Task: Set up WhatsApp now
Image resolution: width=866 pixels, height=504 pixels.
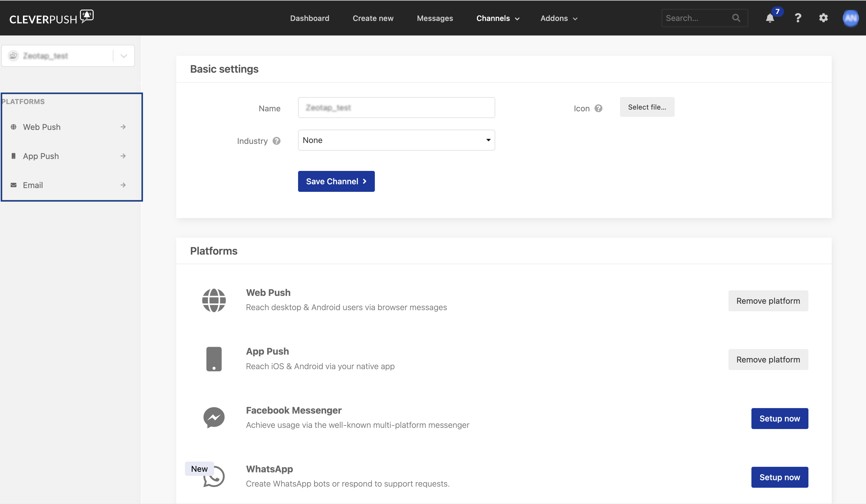Action: [x=779, y=477]
